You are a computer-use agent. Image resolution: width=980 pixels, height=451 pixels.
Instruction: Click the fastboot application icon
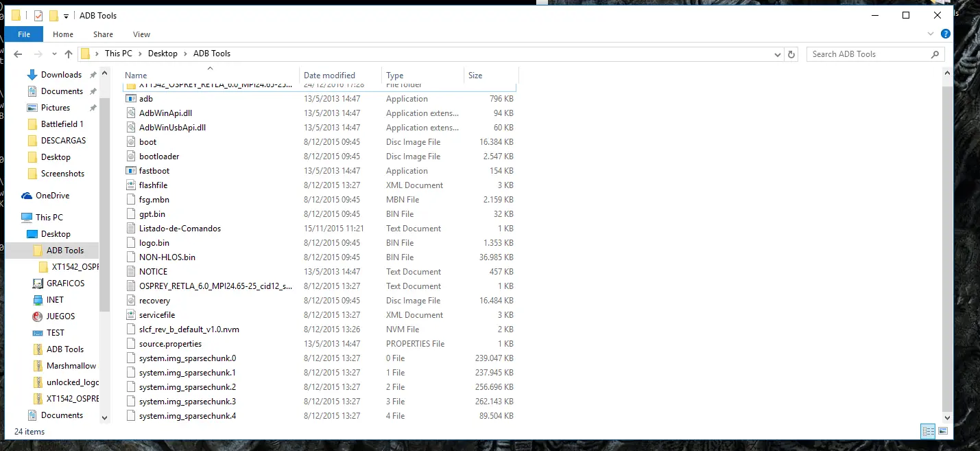(x=132, y=171)
